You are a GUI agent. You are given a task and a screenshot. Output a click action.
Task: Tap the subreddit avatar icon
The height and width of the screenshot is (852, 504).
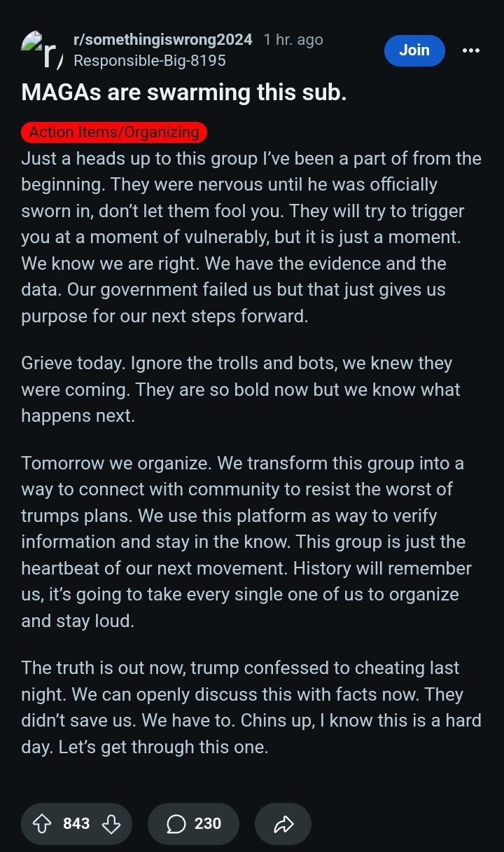(x=42, y=50)
